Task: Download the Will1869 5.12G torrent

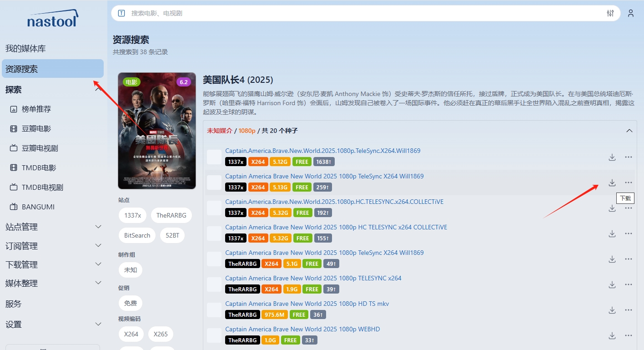Action: point(612,157)
